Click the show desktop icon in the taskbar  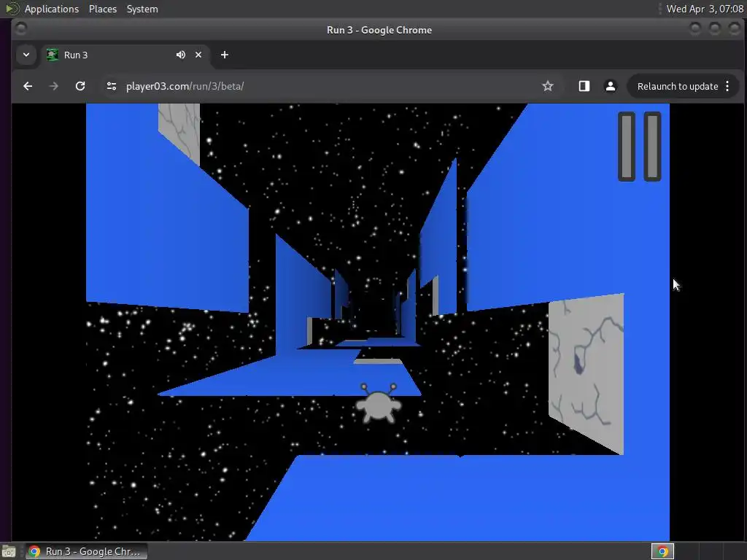[x=9, y=551]
